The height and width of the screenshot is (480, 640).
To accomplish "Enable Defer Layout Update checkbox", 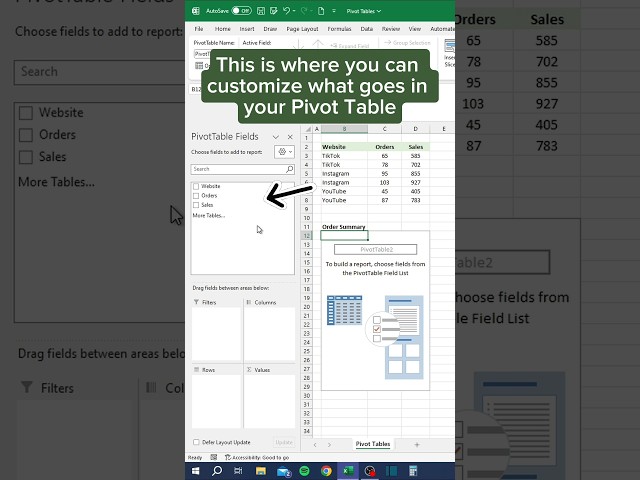I will [x=196, y=442].
